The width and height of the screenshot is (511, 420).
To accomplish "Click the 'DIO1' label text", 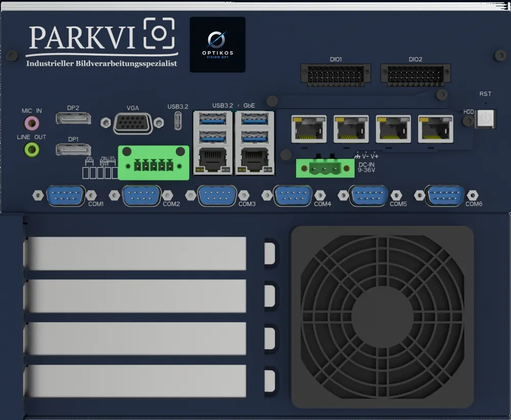I will coord(336,59).
